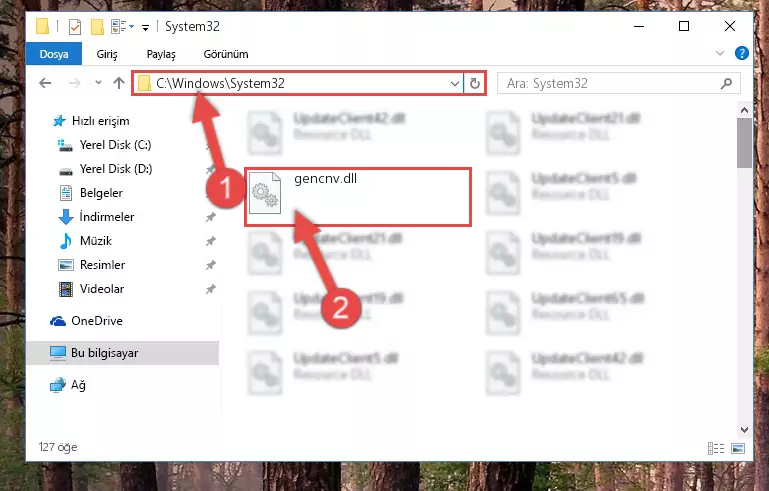769x491 pixels.
Task: Click the vertical scrollbar thumb
Action: [744, 143]
